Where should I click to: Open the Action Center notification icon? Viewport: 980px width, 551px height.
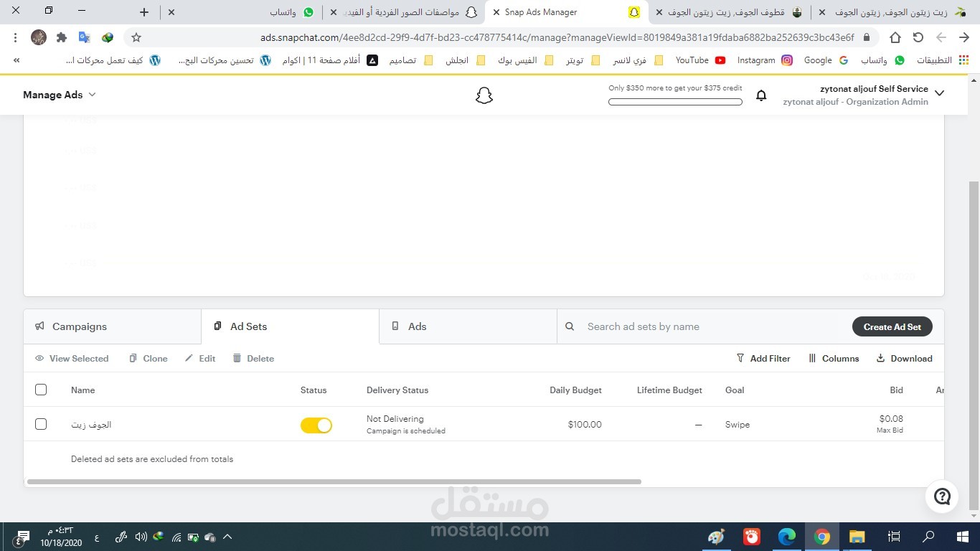[x=23, y=537]
